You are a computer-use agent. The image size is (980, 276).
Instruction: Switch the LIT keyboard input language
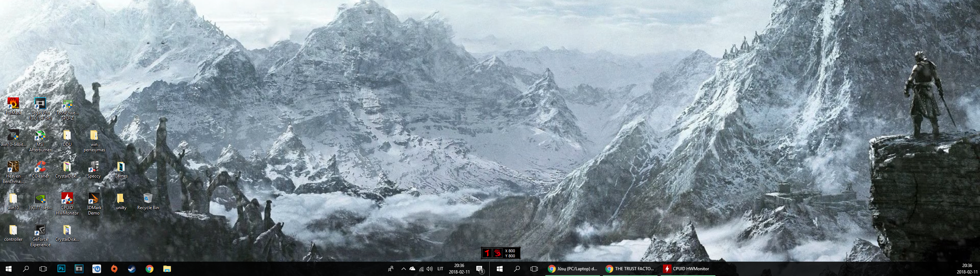coord(440,269)
